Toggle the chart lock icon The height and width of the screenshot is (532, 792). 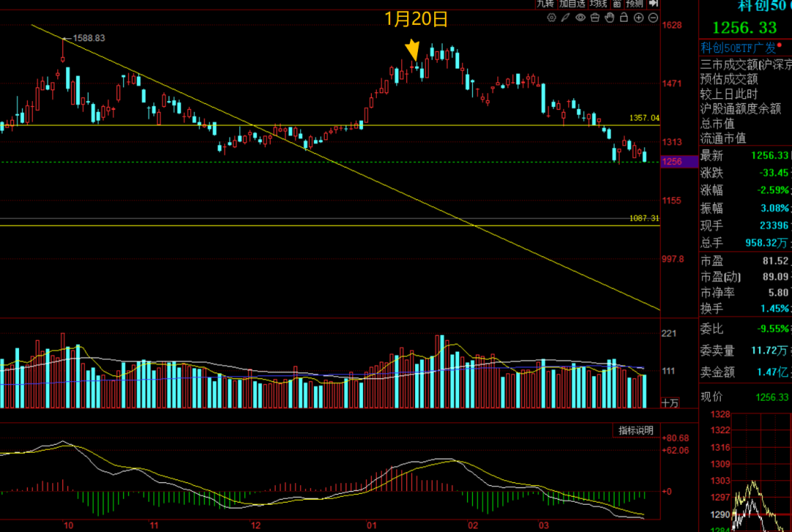click(x=624, y=17)
